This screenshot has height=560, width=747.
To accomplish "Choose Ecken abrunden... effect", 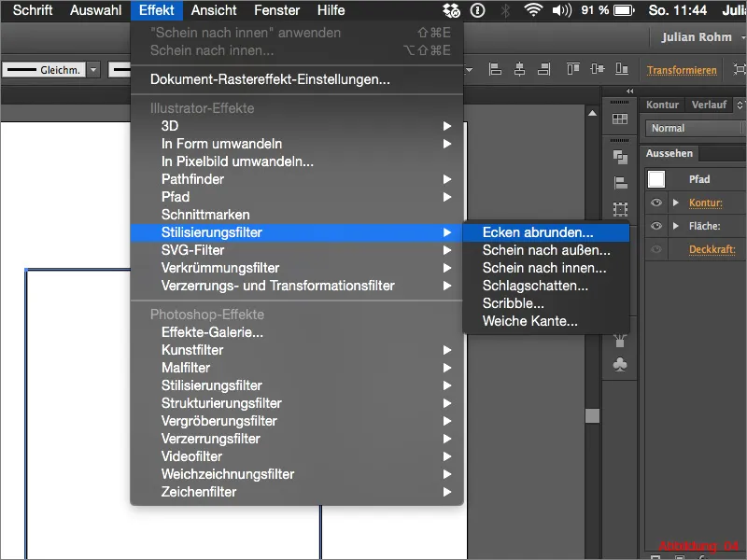I will pyautogui.click(x=546, y=232).
